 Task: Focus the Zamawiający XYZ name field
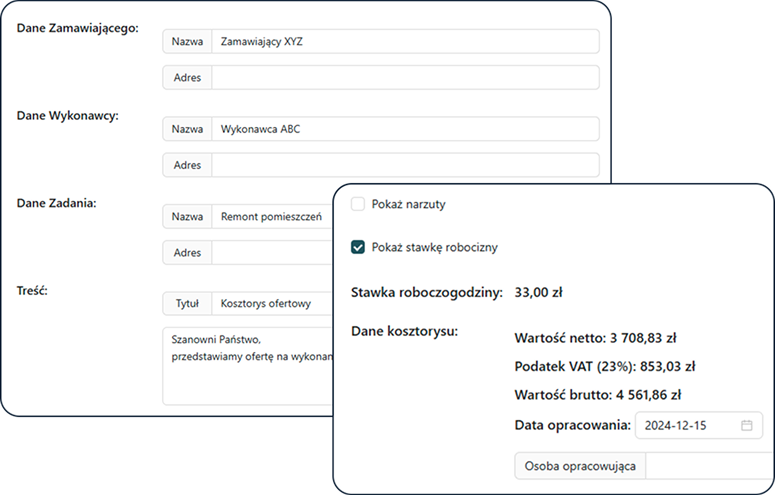[404, 41]
